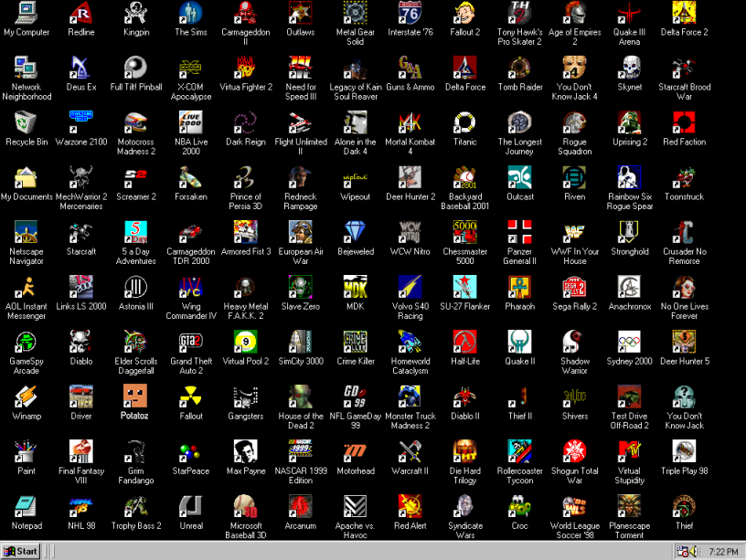Click the Quake II shortcut icon

tap(519, 342)
